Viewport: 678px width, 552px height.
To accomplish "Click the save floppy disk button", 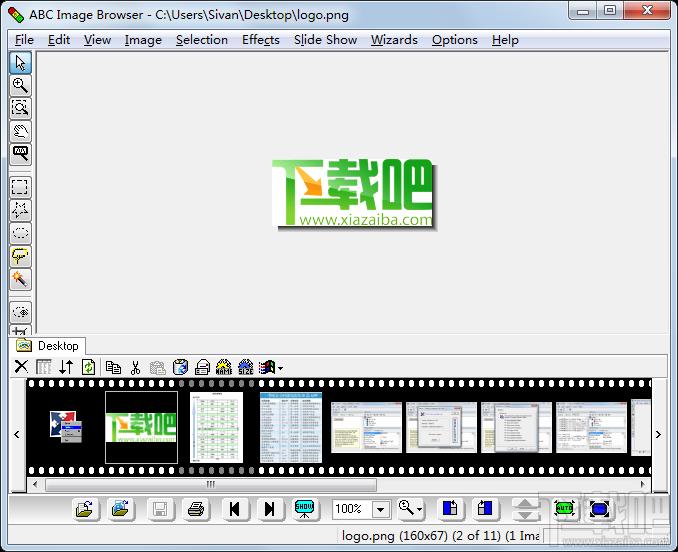I will point(160,509).
